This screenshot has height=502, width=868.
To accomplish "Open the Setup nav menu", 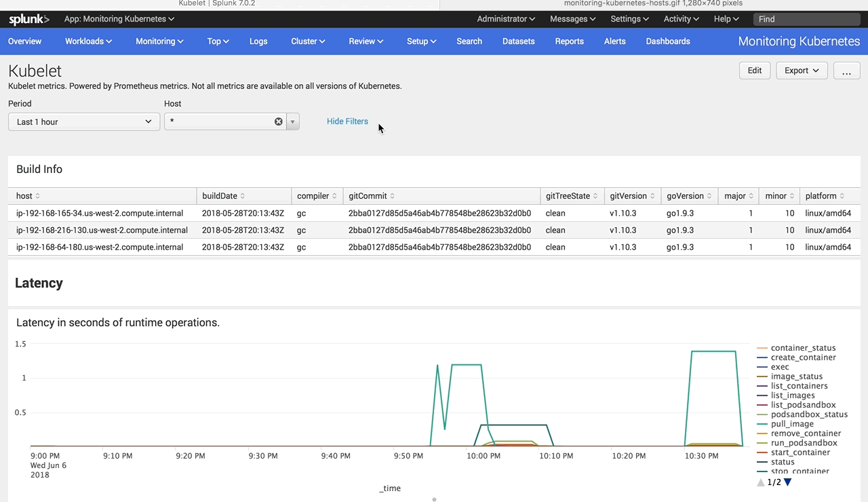I will tap(421, 41).
